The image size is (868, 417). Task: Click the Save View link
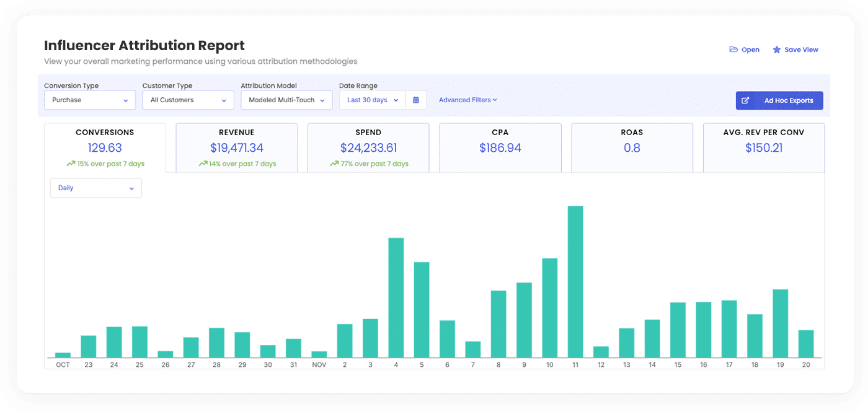(x=802, y=49)
